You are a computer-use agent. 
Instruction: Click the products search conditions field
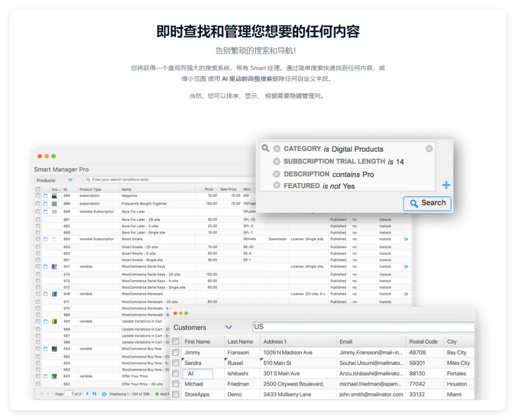point(172,180)
